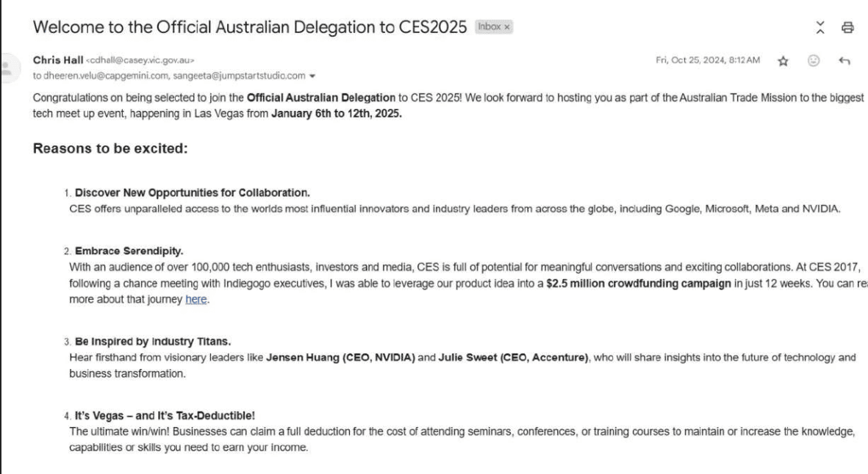
Task: Click Chris Hall's profile avatar
Action: point(7,68)
